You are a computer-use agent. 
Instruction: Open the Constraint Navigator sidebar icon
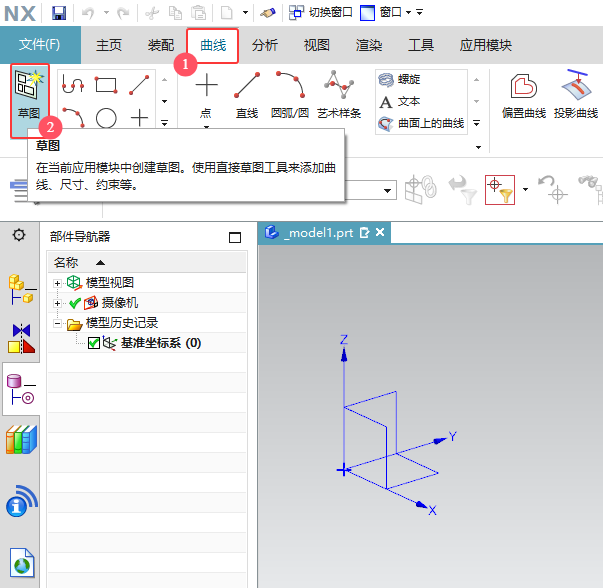22,338
